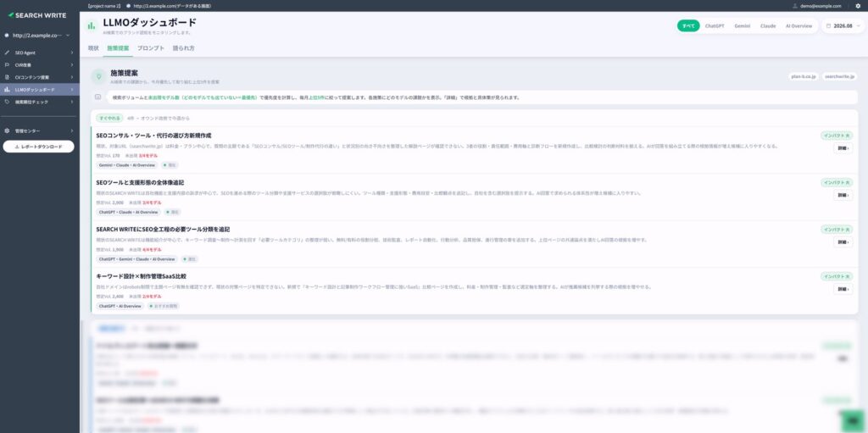Screen dimensions: 868x433
Task: Open 詳細 for SEARCH WRITEにSEO全工程の必要ツール分類を追記
Action: 843,242
